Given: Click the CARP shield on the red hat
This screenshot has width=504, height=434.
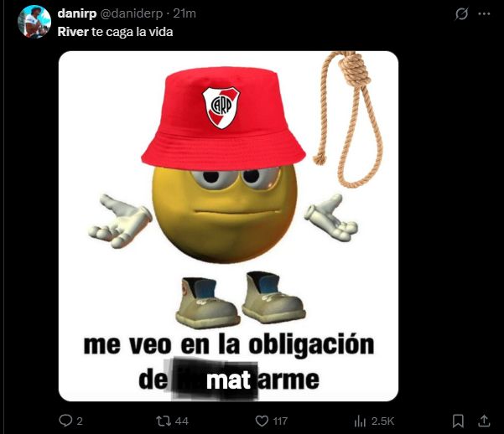Looking at the screenshot, I should [221, 107].
